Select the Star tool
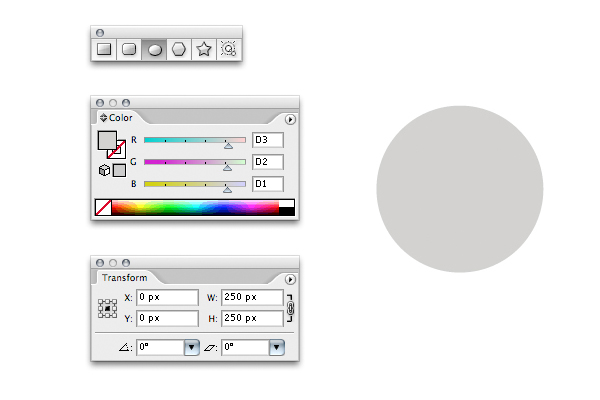600x400 pixels. click(x=203, y=48)
